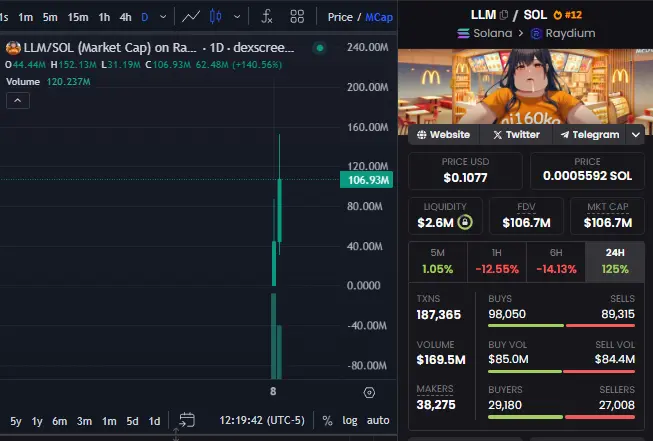Click the BUYS 98,050 value
This screenshot has height=441, width=653.
tap(507, 314)
